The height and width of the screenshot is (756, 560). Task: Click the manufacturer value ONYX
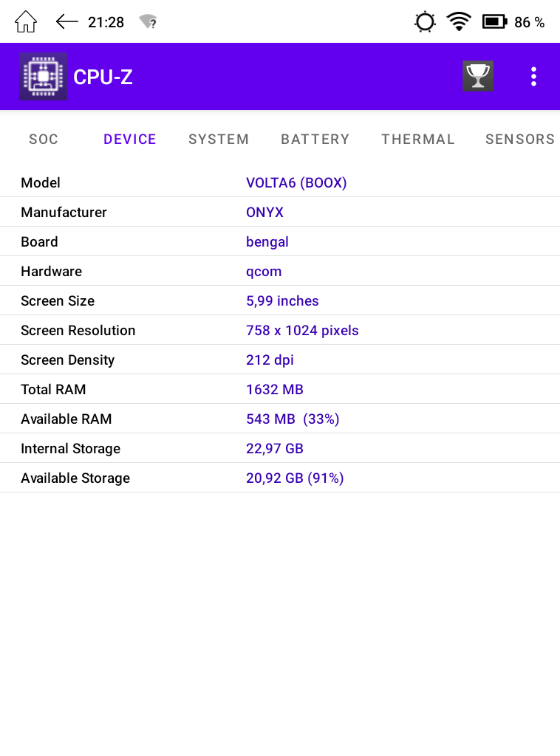pyautogui.click(x=264, y=212)
